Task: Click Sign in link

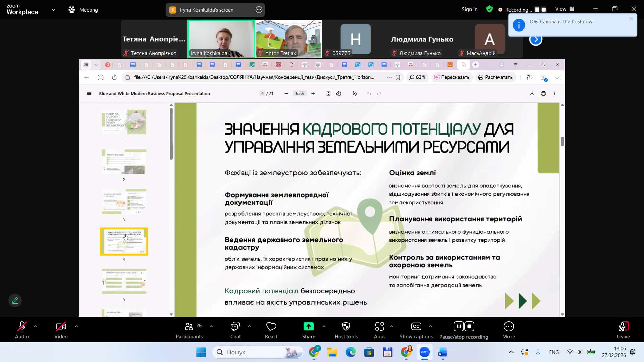Action: [469, 9]
